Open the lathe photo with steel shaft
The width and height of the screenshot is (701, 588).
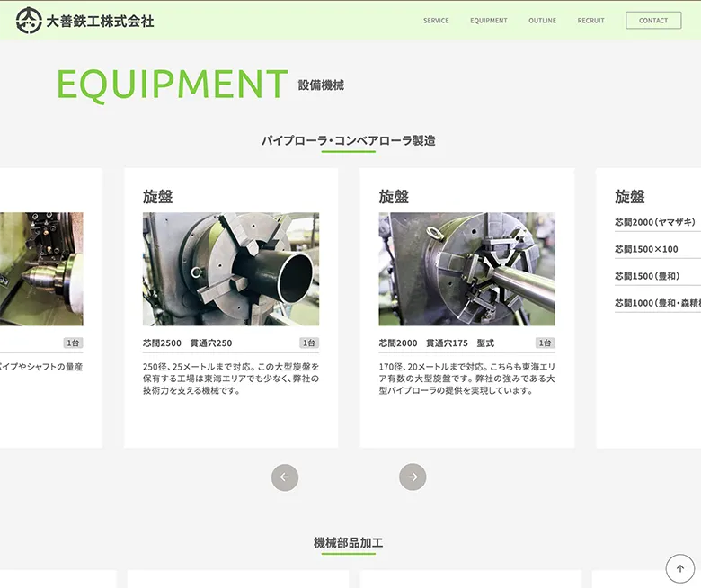(x=466, y=269)
